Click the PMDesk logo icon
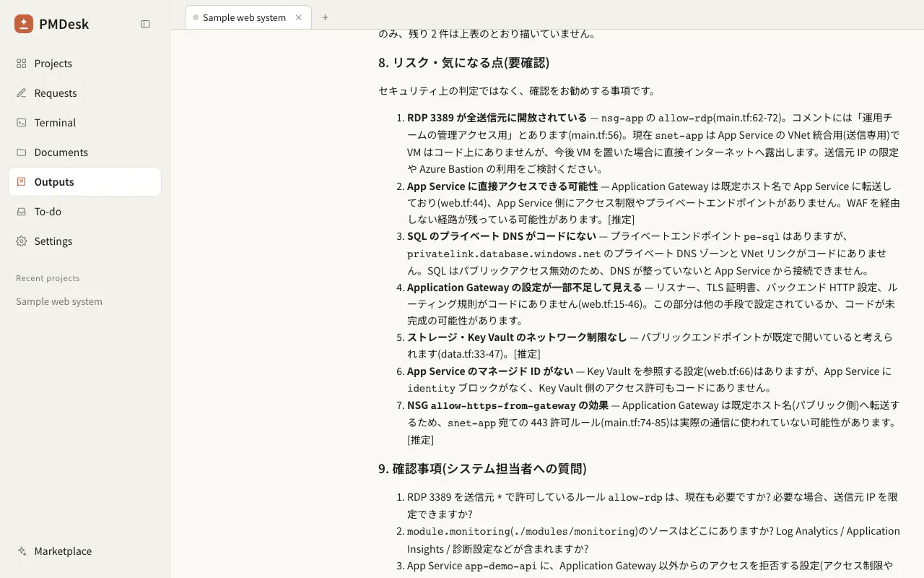This screenshot has width=924, height=578. tap(24, 24)
